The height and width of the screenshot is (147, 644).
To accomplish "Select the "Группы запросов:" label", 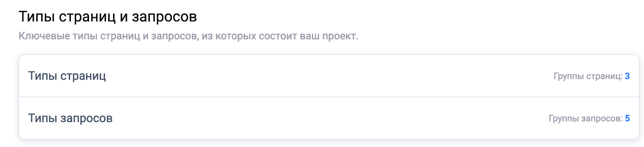I will [x=586, y=119].
